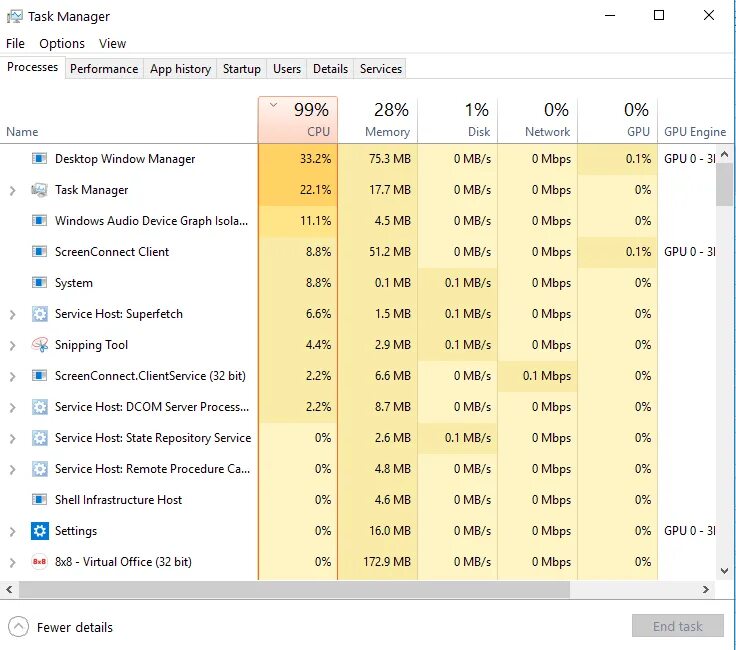Select the Processes tab
This screenshot has width=736, height=650.
32,67
